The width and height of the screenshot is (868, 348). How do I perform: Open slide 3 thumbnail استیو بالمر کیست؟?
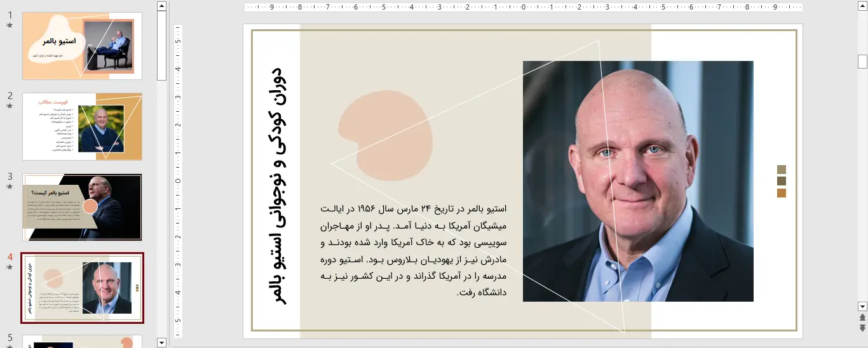tap(82, 207)
